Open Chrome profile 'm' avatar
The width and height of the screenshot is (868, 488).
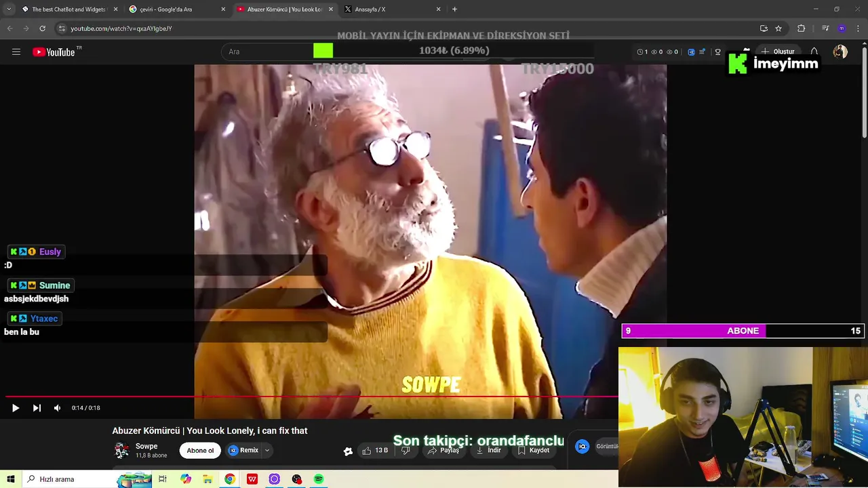coord(842,28)
